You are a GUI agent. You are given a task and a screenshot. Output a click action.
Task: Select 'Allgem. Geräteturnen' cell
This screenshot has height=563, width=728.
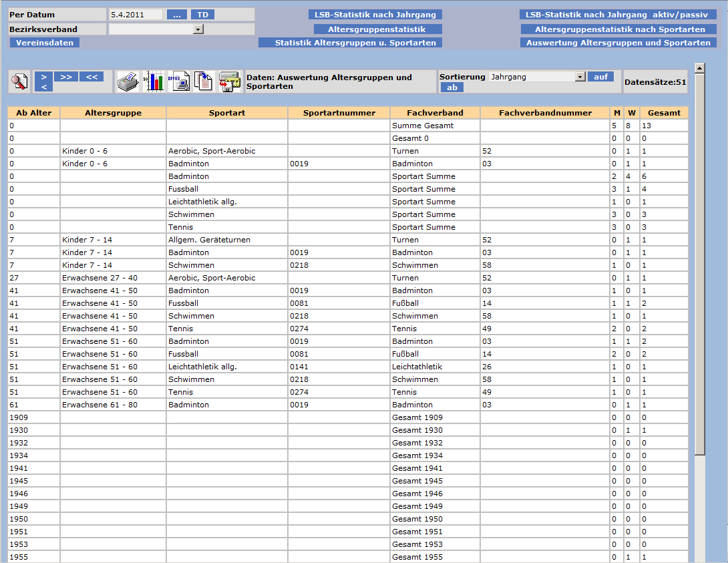pyautogui.click(x=227, y=240)
